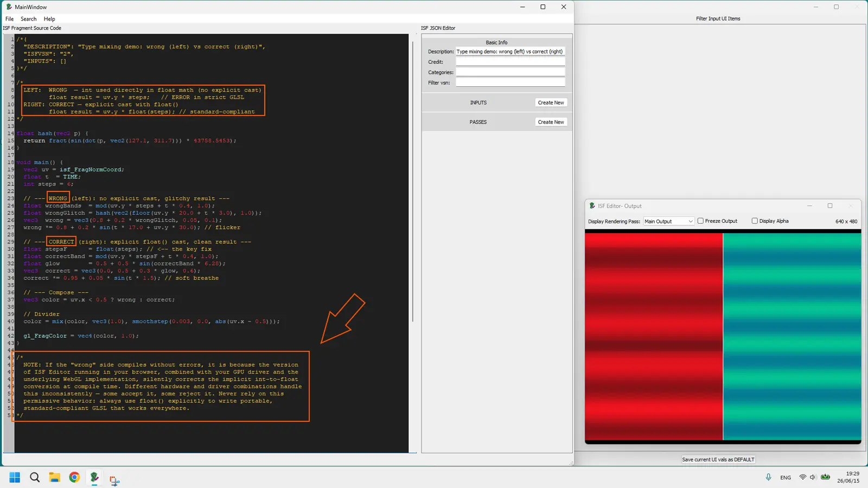The image size is (868, 488).
Task: Create a new entry under INPUTS
Action: 551,102
